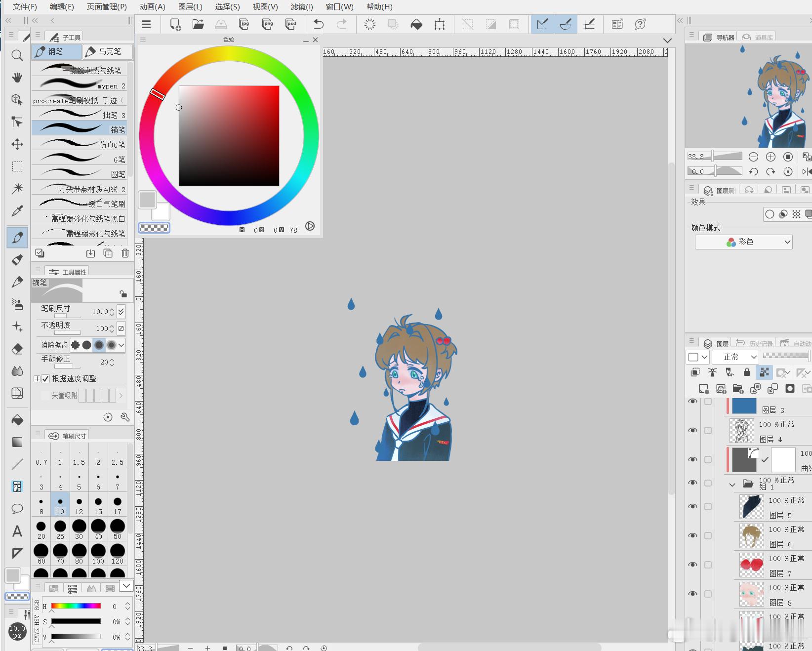812x651 pixels.
Task: Click the Scale/Rotate transform icon
Action: [440, 24]
